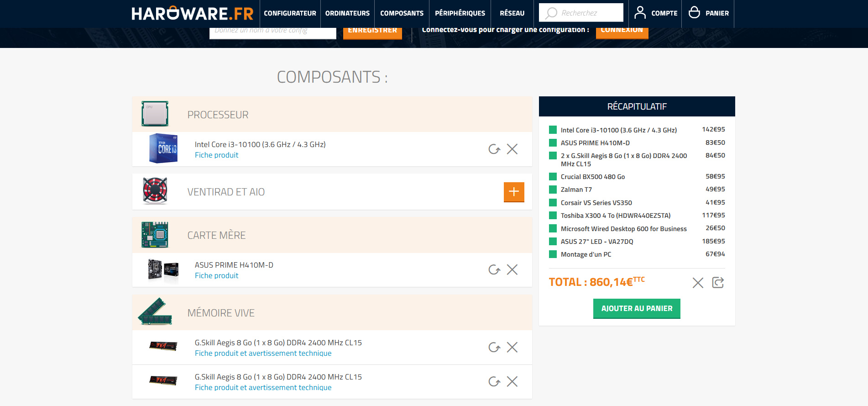Click the search magnifier icon
This screenshot has width=868, height=406.
tap(551, 13)
